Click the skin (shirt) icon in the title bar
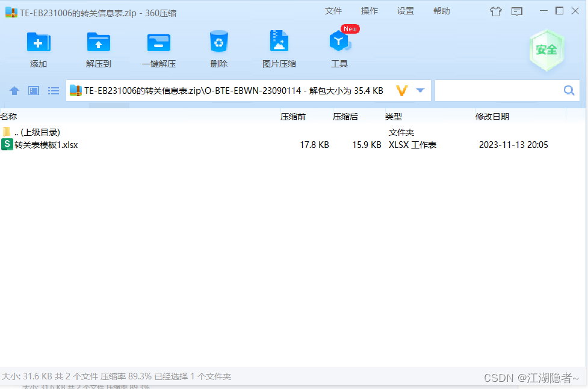The width and height of the screenshot is (588, 389). coord(496,11)
